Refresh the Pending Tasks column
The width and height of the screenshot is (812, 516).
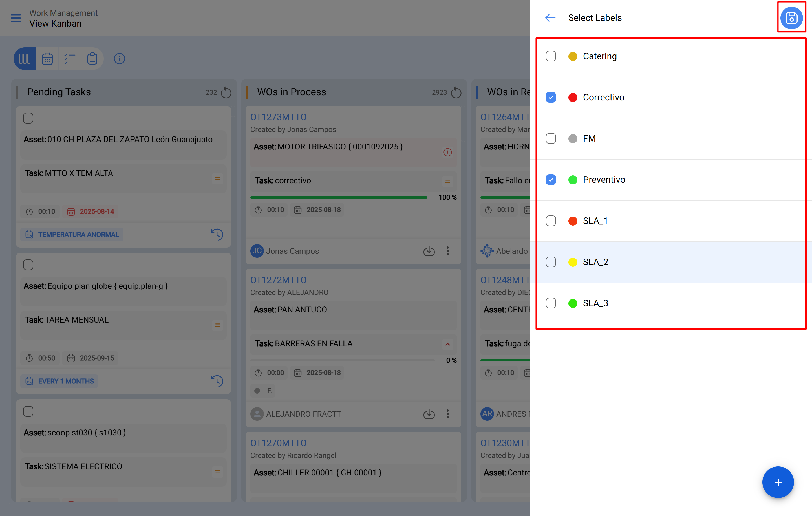click(x=226, y=92)
